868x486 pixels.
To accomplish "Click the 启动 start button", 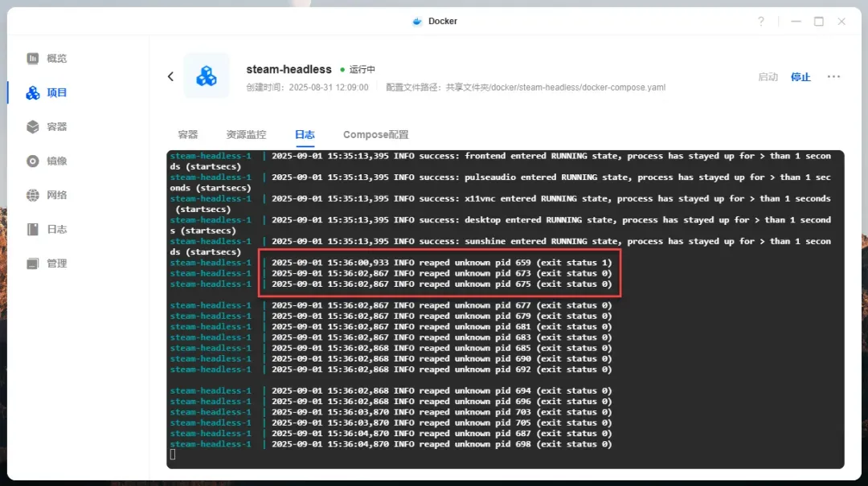I will click(768, 76).
